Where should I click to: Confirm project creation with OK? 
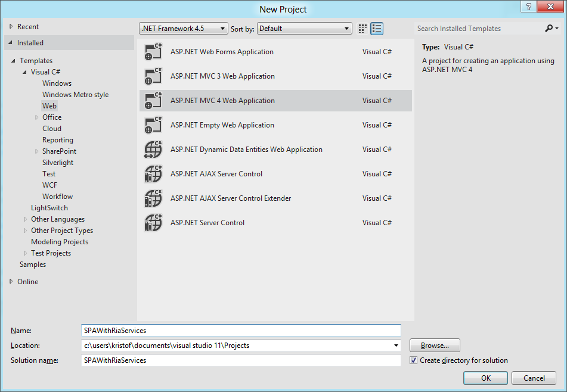[485, 378]
